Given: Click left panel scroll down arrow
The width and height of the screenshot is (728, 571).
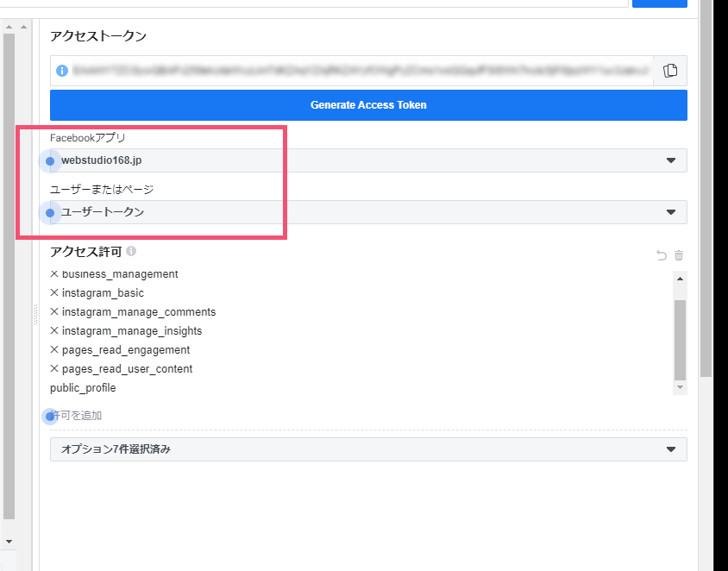Looking at the screenshot, I should coord(9,542).
